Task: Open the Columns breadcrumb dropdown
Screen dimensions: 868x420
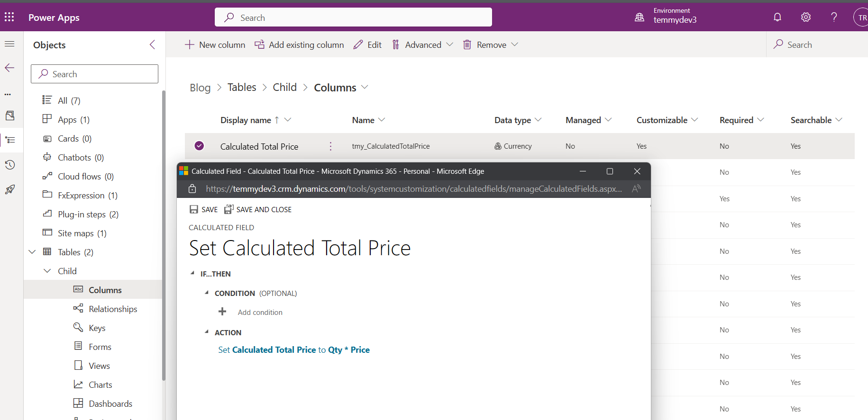Action: (x=365, y=87)
